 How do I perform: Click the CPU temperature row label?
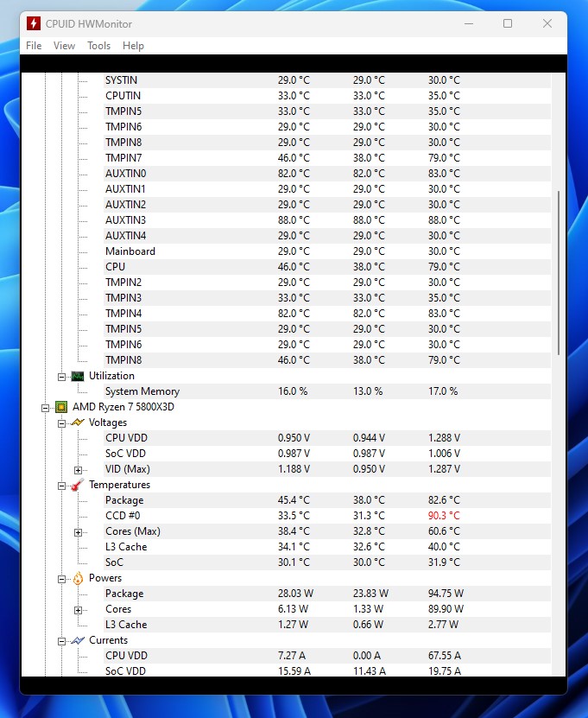pos(116,267)
